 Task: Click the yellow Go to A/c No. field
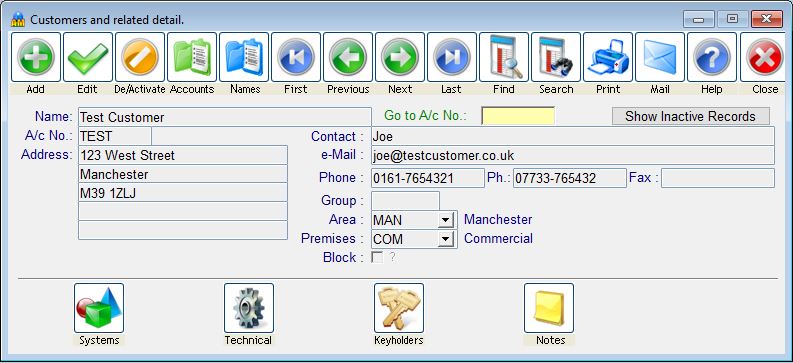518,116
